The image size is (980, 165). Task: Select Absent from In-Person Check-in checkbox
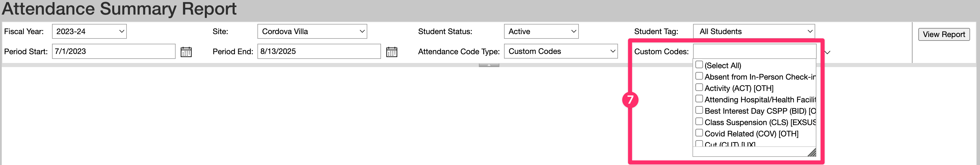(x=699, y=76)
